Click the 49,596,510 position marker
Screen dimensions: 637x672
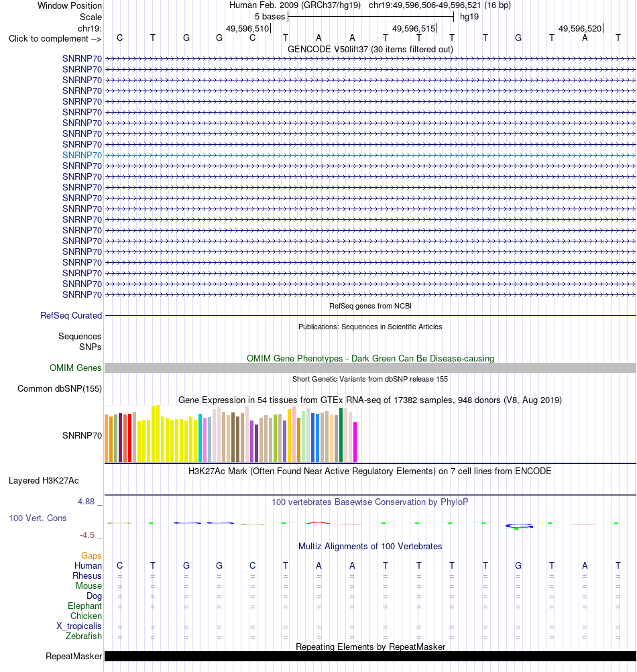point(248,29)
